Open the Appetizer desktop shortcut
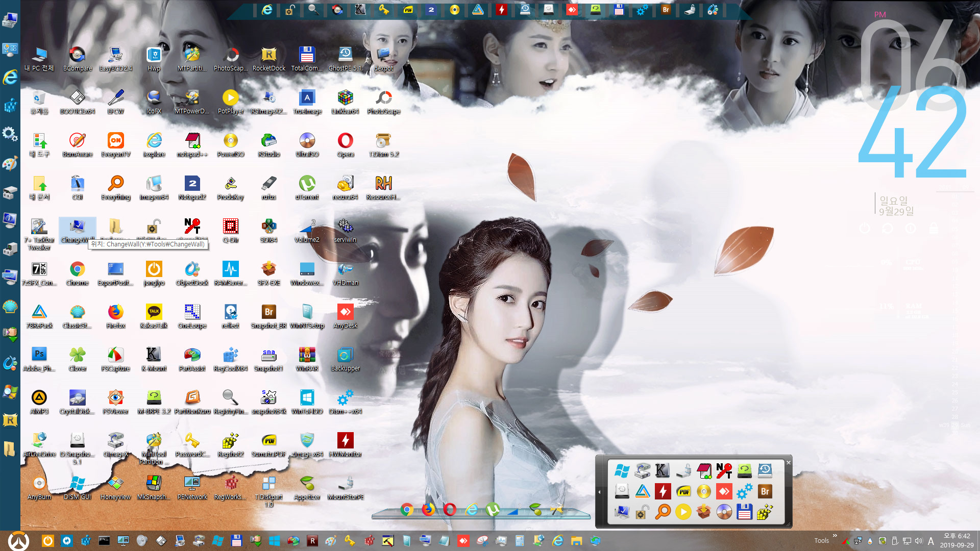This screenshot has height=551, width=980. coord(307,487)
